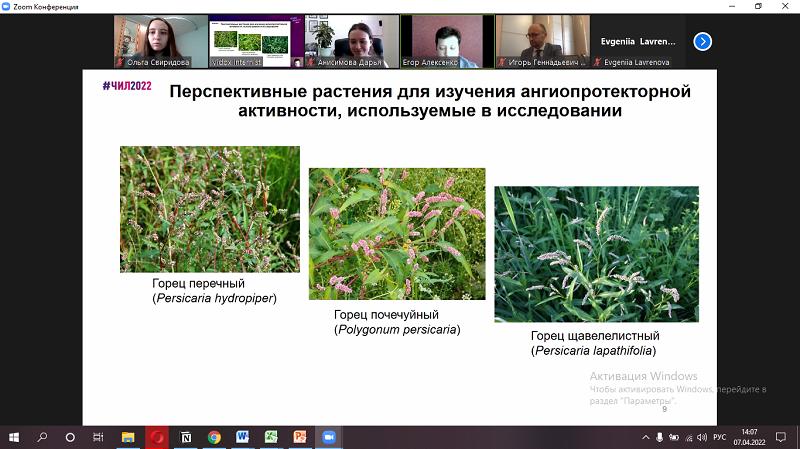Open File Explorer from taskbar
Viewport: 800px width, 449px height.
(x=128, y=437)
